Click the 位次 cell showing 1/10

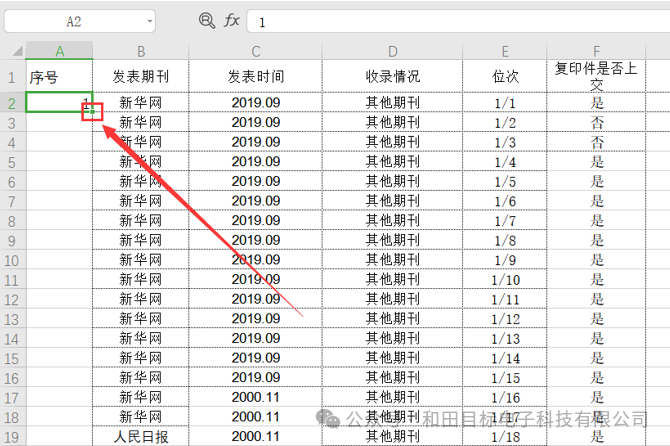pos(505,280)
